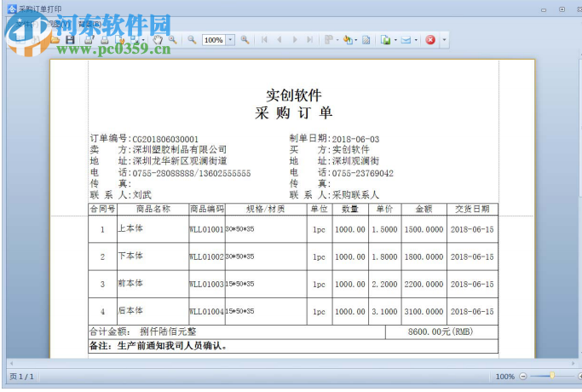Click the 实创软件 heading
The width and height of the screenshot is (582, 392).
pos(294,95)
